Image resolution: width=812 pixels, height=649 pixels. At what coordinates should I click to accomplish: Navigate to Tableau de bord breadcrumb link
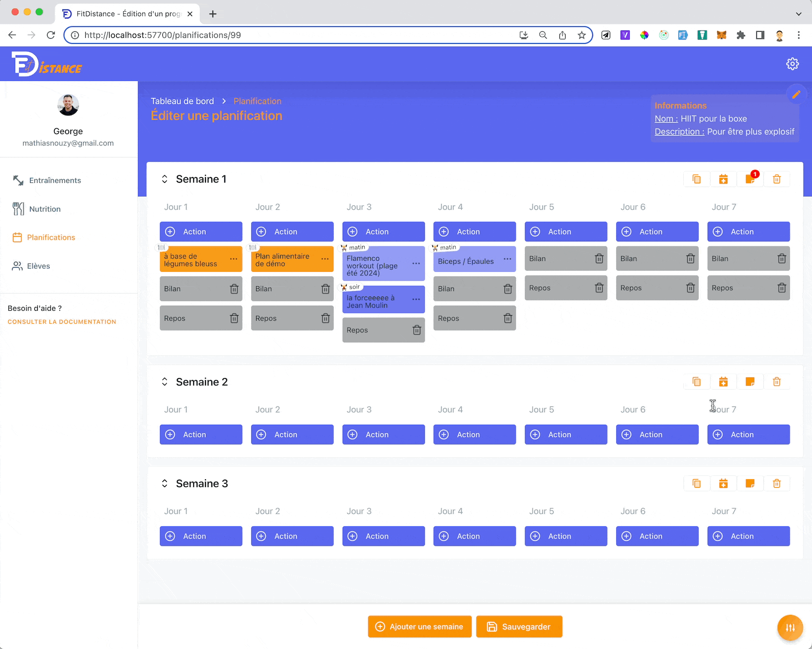pyautogui.click(x=183, y=101)
